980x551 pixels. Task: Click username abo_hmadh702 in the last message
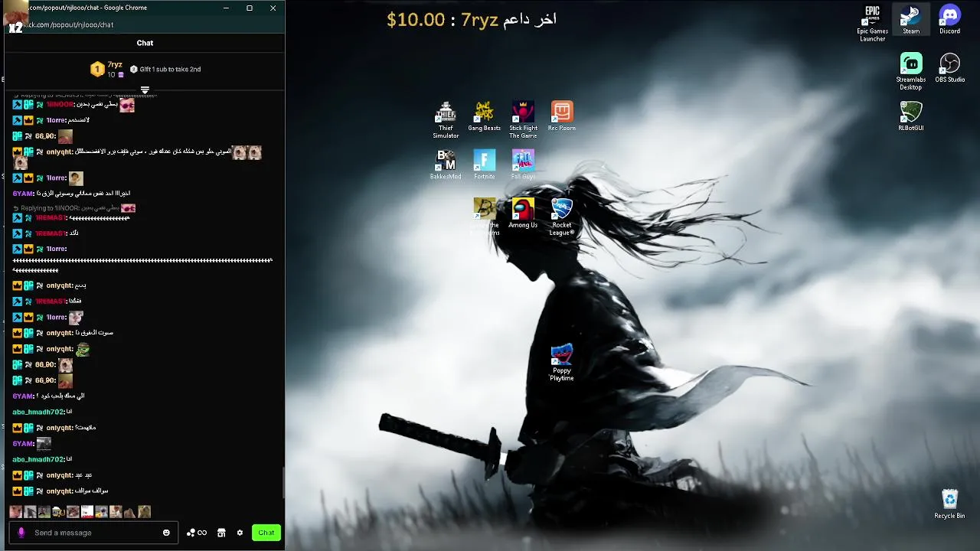(38, 459)
